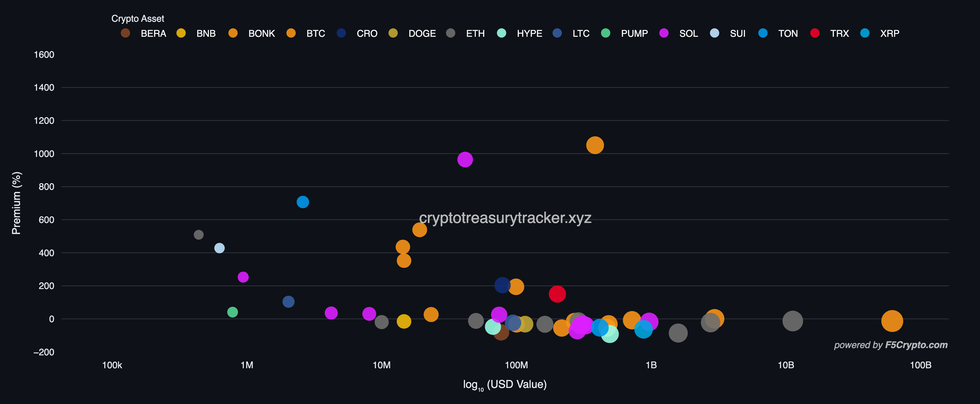Select the red TRX data bubble
This screenshot has width=980, height=404.
pyautogui.click(x=557, y=294)
